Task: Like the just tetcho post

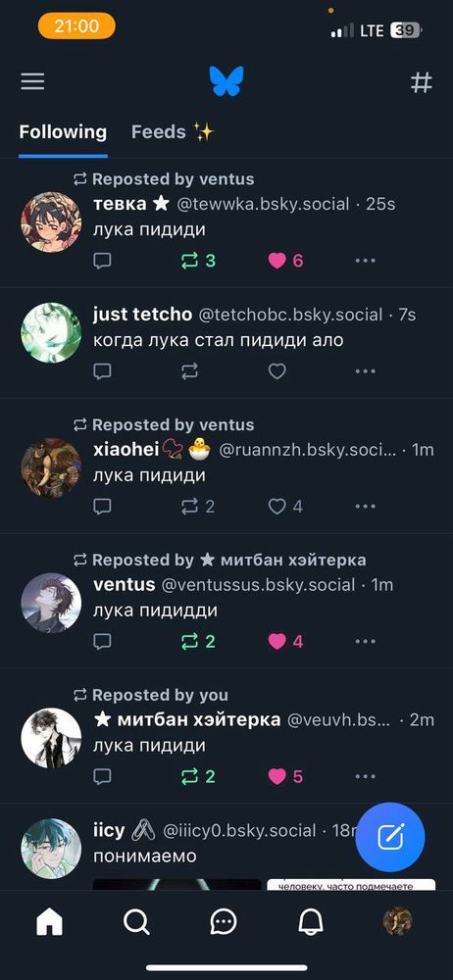Action: click(277, 371)
